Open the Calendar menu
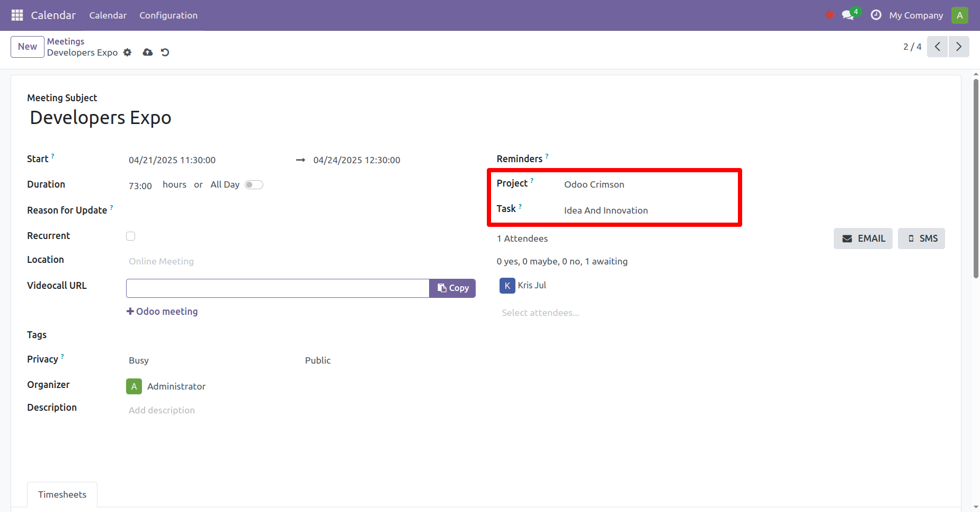980x512 pixels. 108,15
